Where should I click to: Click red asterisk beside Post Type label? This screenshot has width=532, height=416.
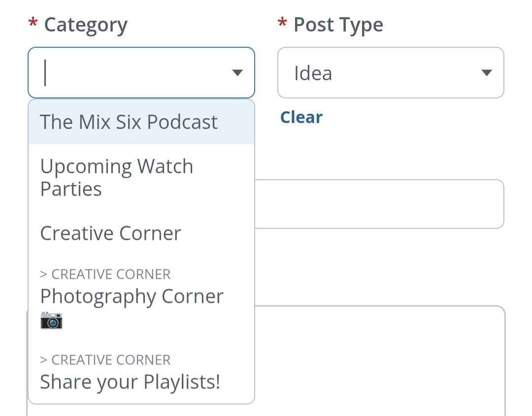tap(282, 24)
